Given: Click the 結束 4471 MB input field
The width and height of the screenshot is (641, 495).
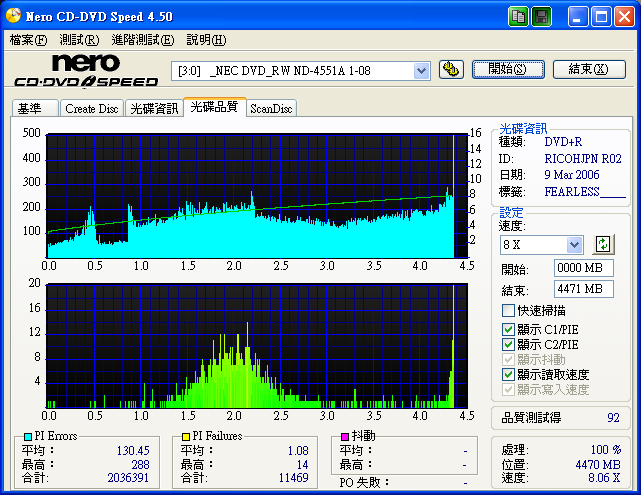Looking at the screenshot, I should click(x=584, y=289).
